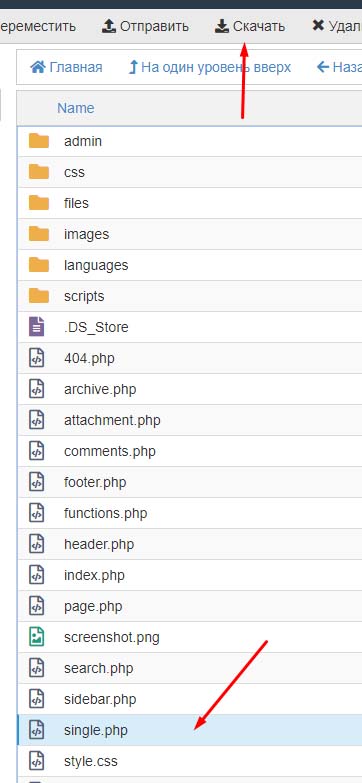This screenshot has height=783, width=362.
Task: Click the Переместить move toolbar button
Action: pos(38,26)
